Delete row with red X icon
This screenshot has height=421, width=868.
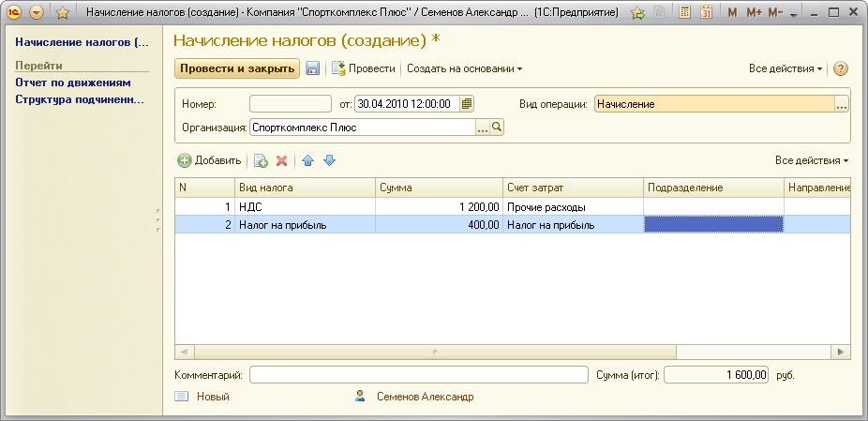click(x=282, y=160)
